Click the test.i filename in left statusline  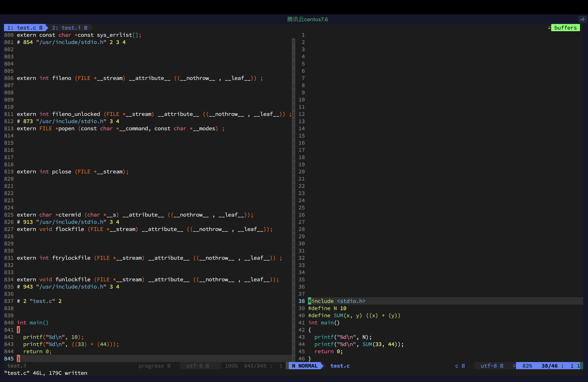17,366
